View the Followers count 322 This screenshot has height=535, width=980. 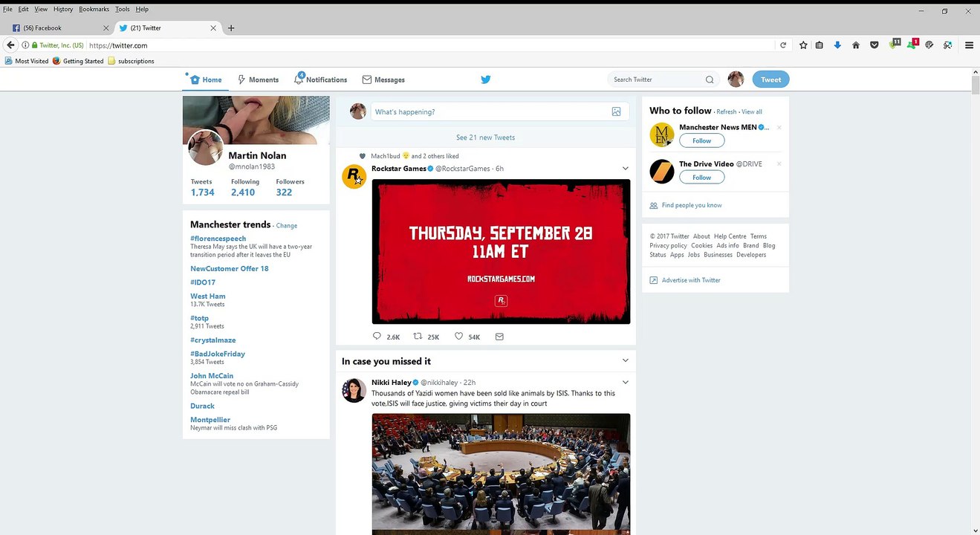coord(290,187)
